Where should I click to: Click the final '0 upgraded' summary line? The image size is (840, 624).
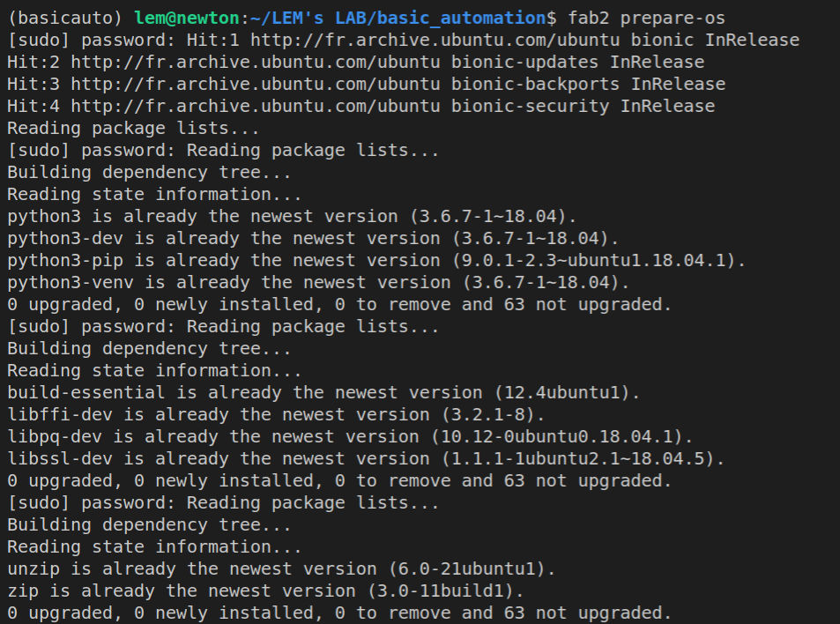[339, 613]
